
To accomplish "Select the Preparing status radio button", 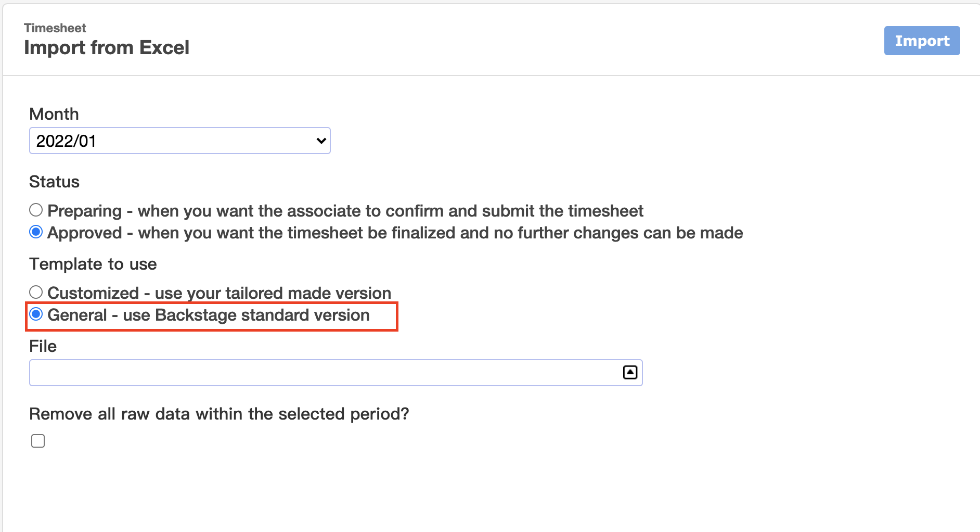I will 36,210.
